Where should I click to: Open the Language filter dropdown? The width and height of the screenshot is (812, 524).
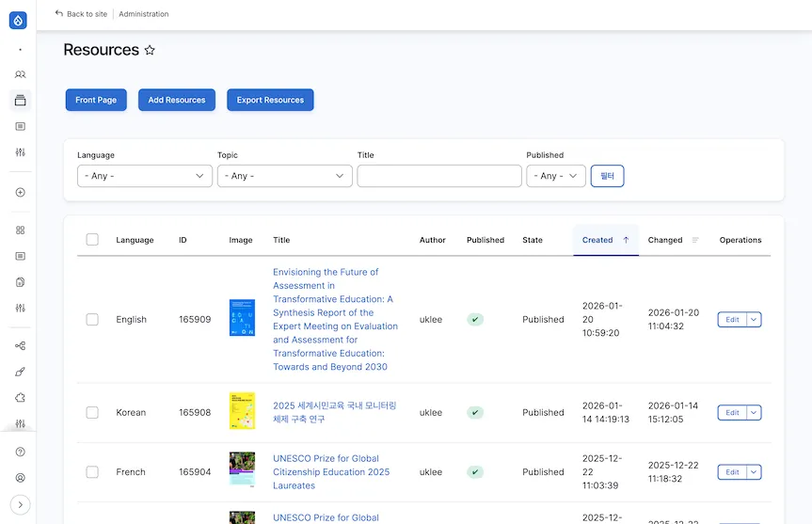tap(145, 176)
